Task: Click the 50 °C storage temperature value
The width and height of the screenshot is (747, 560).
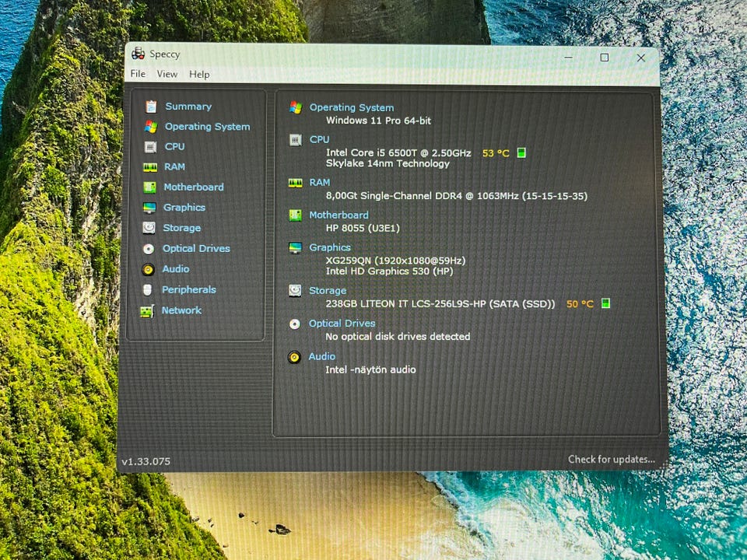Action: coord(580,304)
